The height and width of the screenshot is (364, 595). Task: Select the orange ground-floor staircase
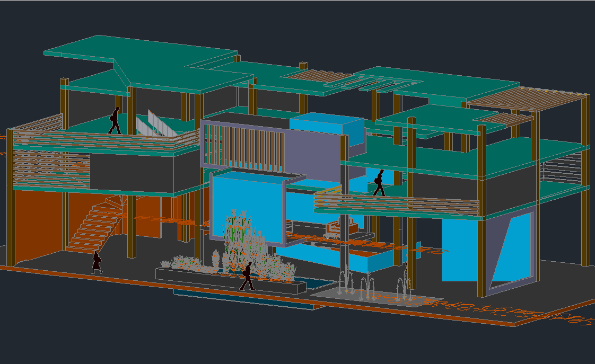pyautogui.click(x=93, y=228)
